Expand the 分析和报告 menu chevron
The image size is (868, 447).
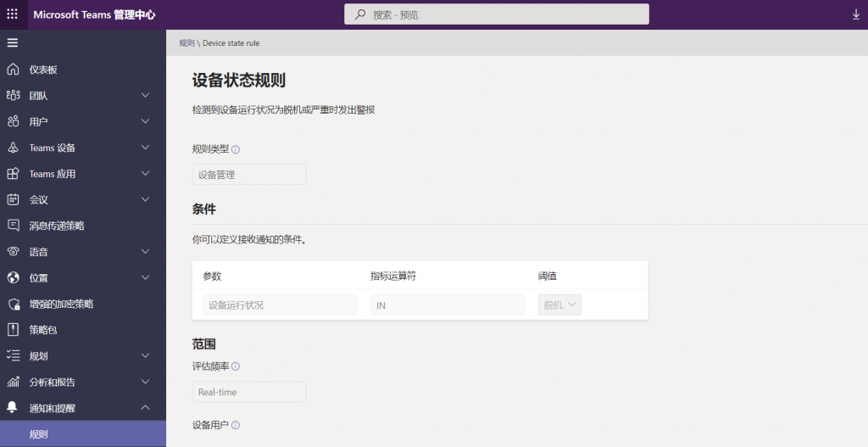pyautogui.click(x=146, y=382)
